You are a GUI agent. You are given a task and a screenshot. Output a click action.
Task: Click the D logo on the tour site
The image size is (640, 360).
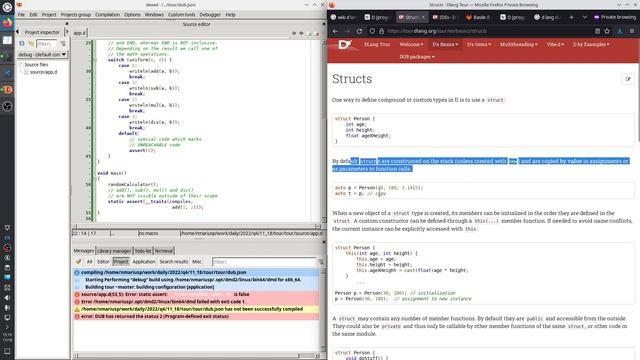pos(345,44)
